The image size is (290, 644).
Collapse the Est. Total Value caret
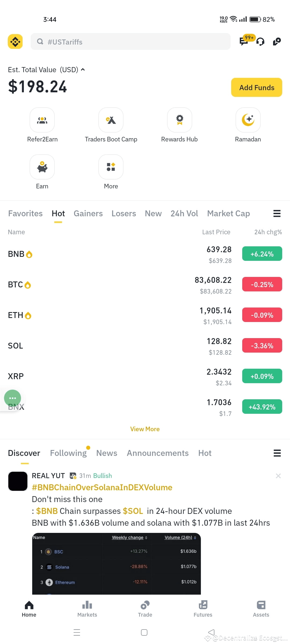click(x=83, y=69)
